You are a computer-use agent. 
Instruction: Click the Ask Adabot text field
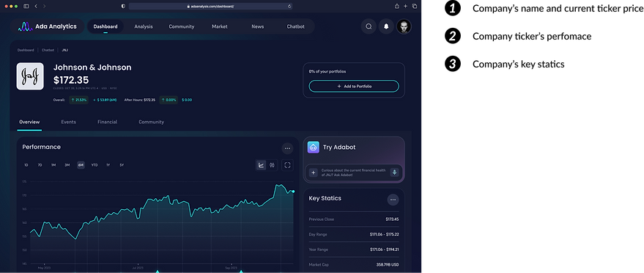click(x=354, y=172)
